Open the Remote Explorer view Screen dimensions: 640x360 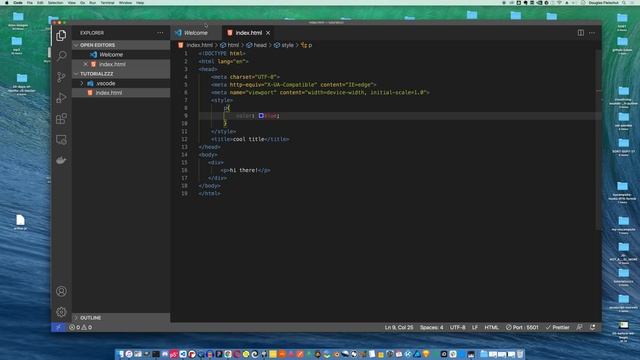click(x=61, y=140)
